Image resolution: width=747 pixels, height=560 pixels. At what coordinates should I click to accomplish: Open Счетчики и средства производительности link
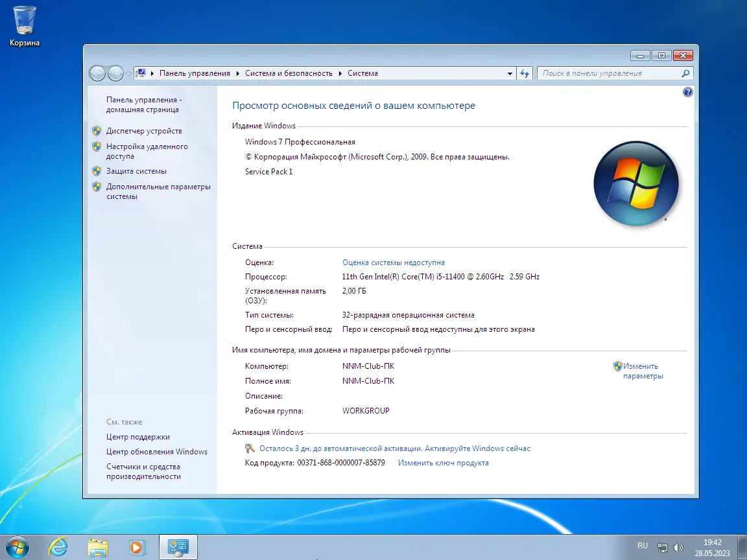tap(143, 471)
